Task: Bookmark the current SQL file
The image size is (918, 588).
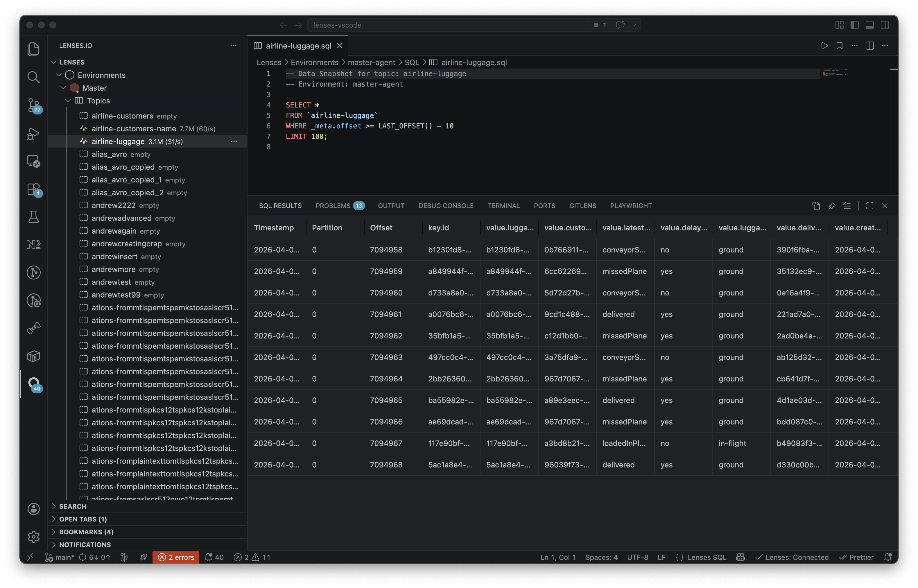Action: tap(839, 46)
